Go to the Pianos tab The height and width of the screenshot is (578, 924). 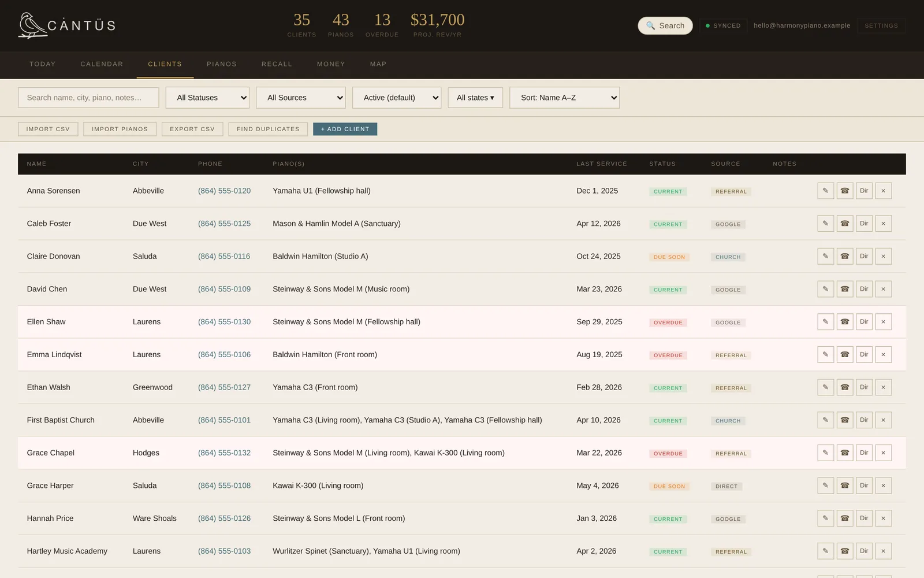[222, 64]
